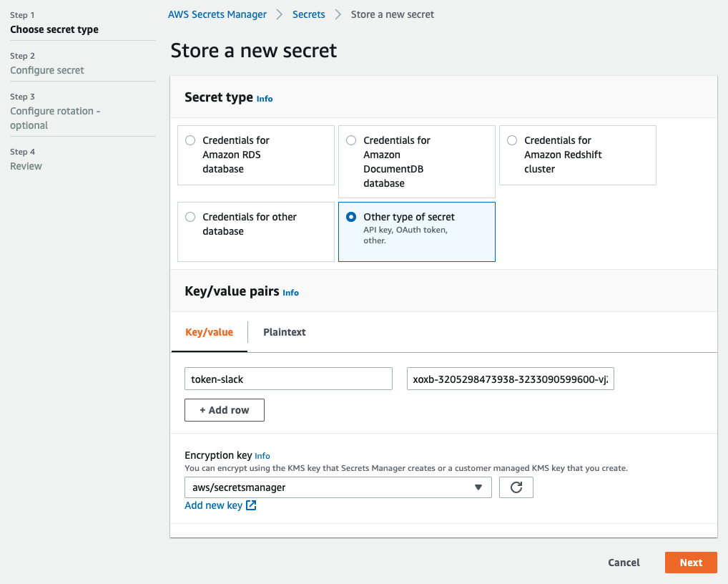Click the xoxb secret value field
Screen dimensions: 728x584
pos(510,379)
